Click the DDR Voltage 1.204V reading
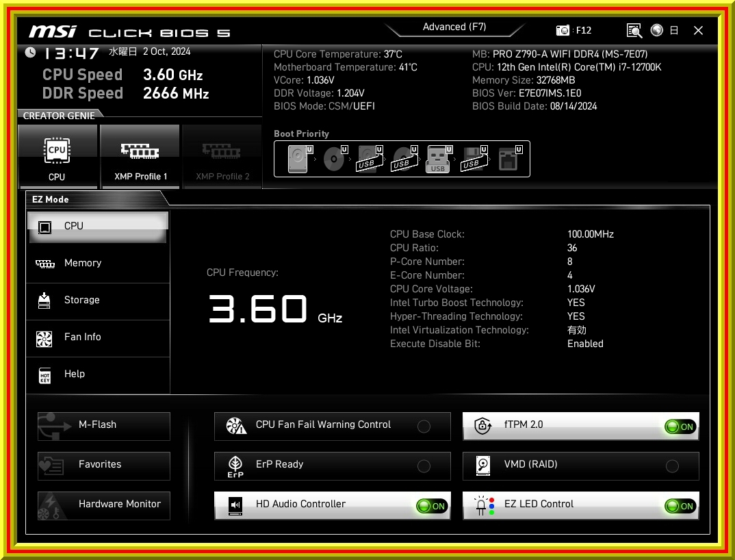This screenshot has width=735, height=560. pyautogui.click(x=319, y=93)
